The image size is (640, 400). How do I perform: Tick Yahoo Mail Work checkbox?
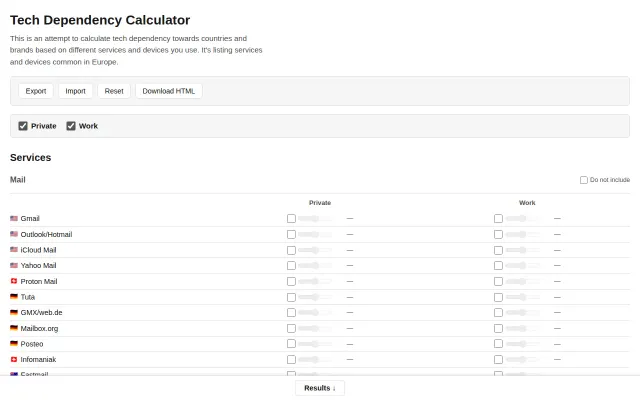498,265
